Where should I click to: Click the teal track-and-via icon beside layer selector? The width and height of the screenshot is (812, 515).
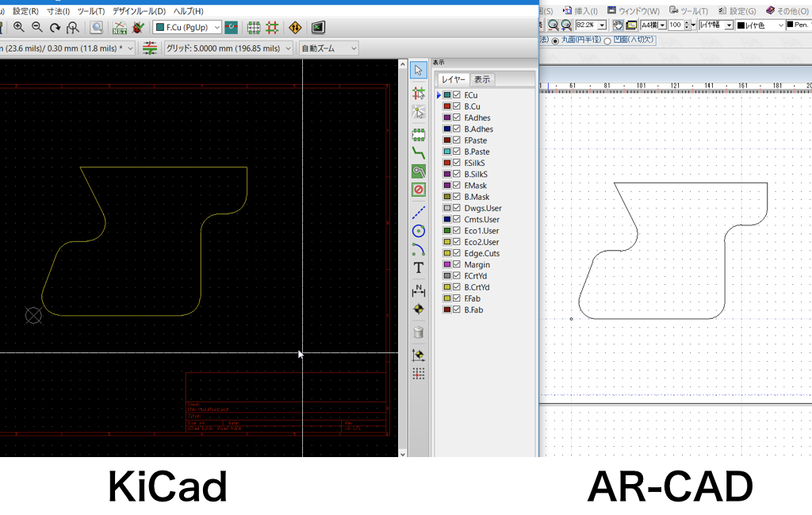(x=232, y=27)
